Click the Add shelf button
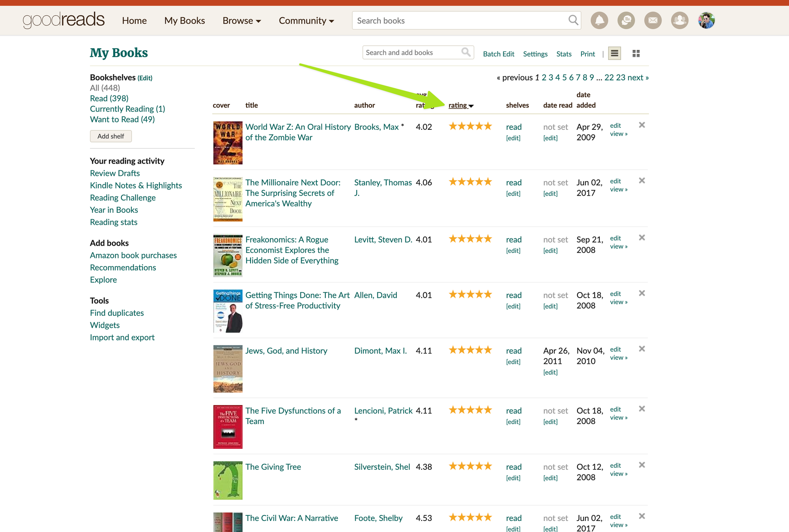The image size is (789, 532). 110,136
